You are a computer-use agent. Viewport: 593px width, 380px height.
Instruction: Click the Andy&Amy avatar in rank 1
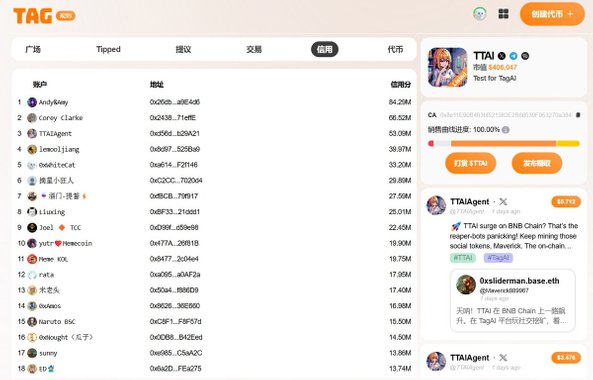click(x=32, y=102)
